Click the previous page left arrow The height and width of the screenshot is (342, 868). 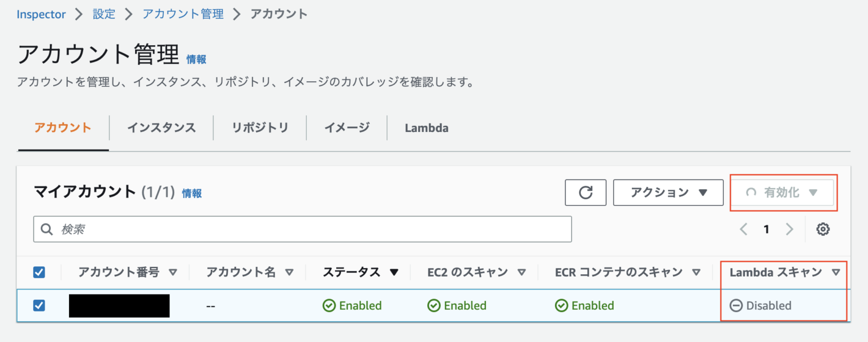[x=744, y=229]
